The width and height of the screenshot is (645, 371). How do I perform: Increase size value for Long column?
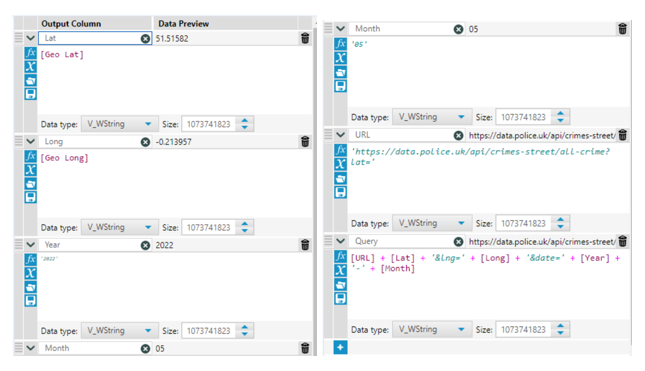coord(245,224)
